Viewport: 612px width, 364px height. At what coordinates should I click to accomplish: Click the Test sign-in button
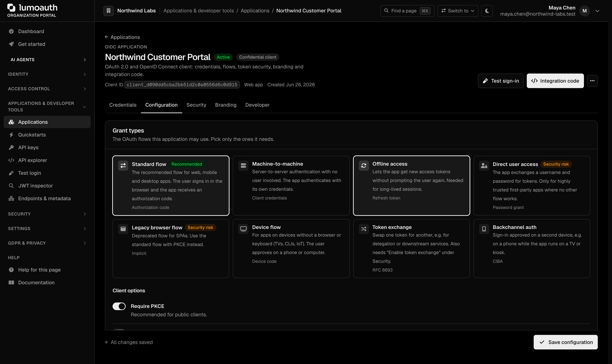[501, 81]
